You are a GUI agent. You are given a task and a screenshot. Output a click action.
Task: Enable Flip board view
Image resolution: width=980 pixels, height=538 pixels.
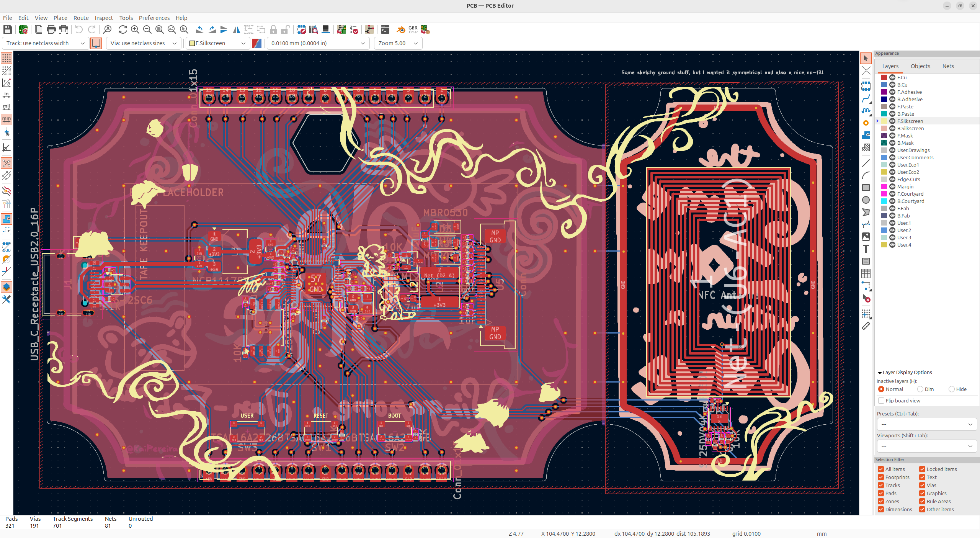[x=881, y=401]
